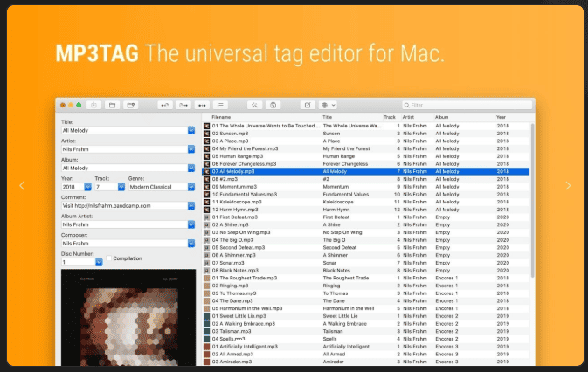
Task: Click the Add folder toolbar icon
Action: (130, 106)
